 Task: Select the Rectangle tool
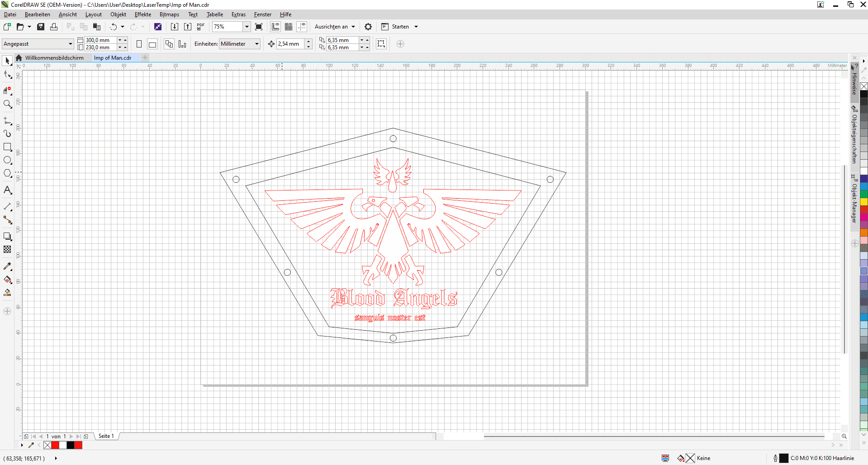(x=7, y=147)
